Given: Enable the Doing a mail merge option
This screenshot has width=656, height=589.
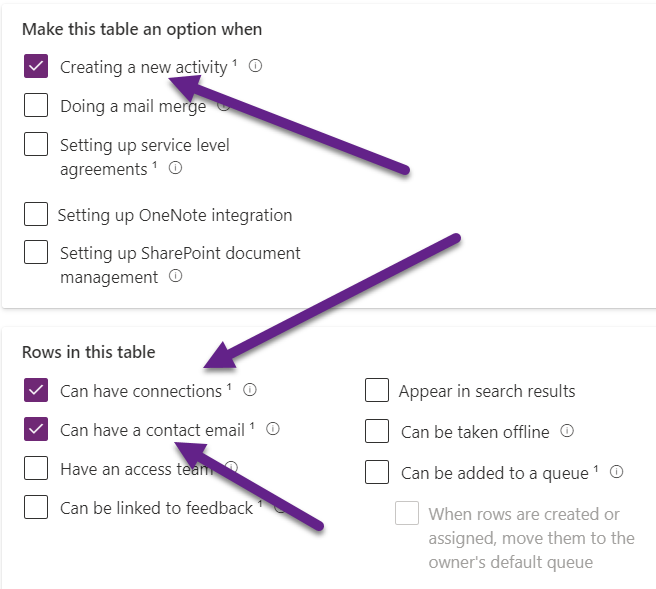Looking at the screenshot, I should click(x=36, y=105).
